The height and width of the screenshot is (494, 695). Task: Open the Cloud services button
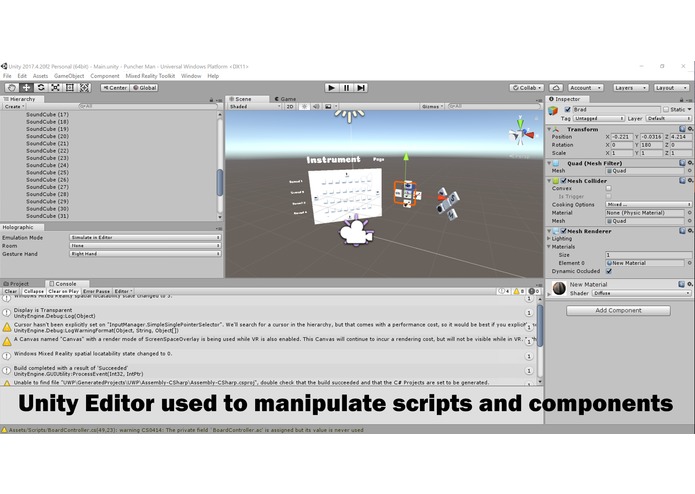[556, 88]
